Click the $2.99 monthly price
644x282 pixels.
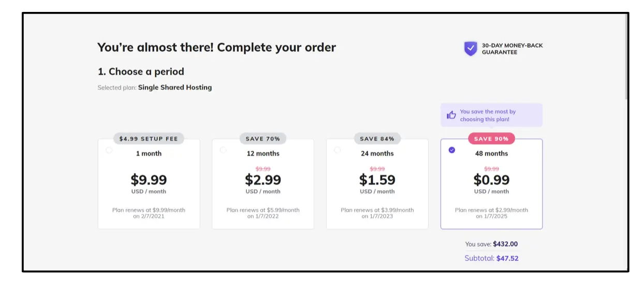point(263,180)
